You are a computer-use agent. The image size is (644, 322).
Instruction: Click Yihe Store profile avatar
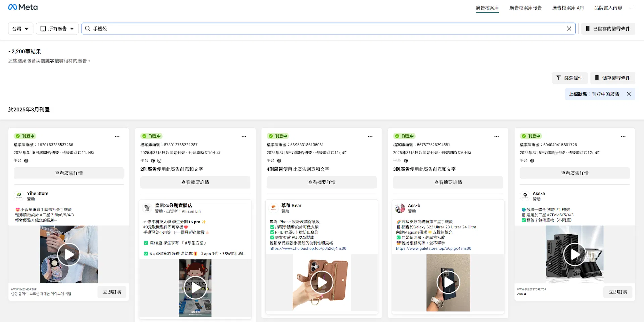click(19, 196)
